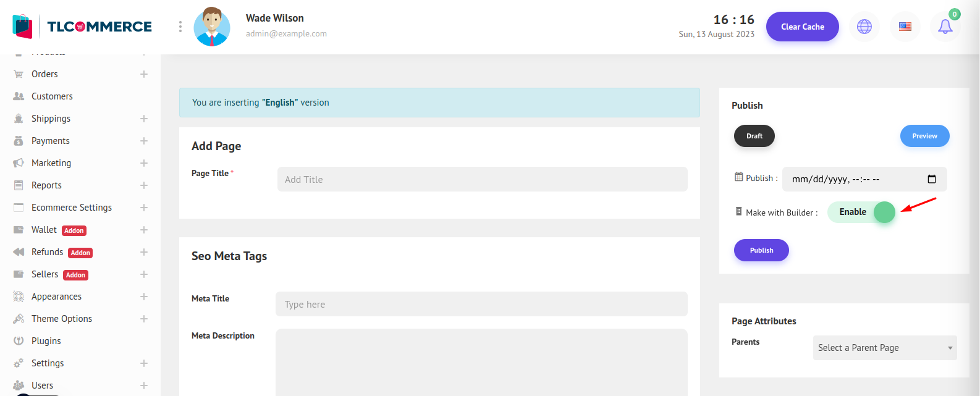Click the Draft button
The image size is (980, 396).
(x=754, y=136)
